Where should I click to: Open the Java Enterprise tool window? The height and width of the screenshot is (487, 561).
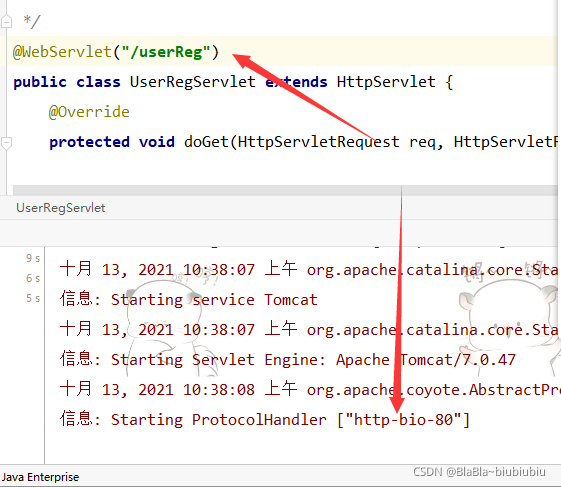(40, 477)
